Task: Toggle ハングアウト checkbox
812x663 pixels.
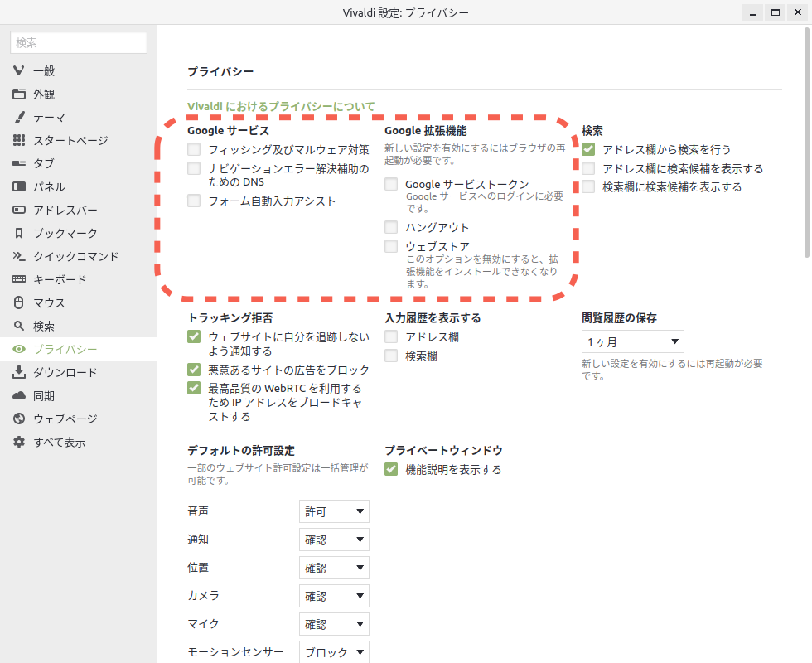Action: pyautogui.click(x=391, y=227)
